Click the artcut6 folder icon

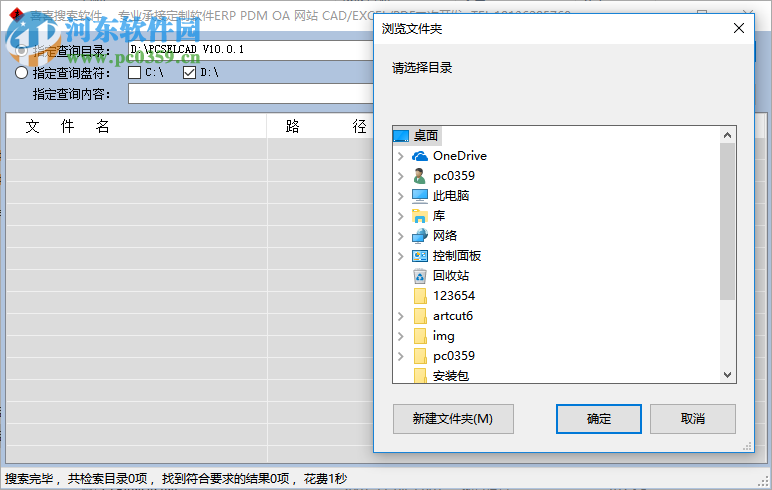[420, 316]
